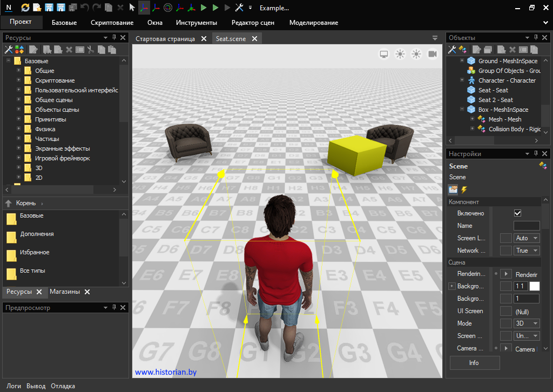Viewport: 553px width, 392px height.
Task: Click the select cursor tool in toolbar
Action: tap(132, 8)
